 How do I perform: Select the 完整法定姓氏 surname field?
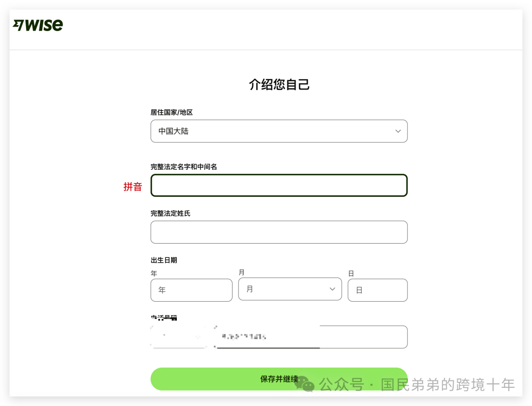pos(279,232)
